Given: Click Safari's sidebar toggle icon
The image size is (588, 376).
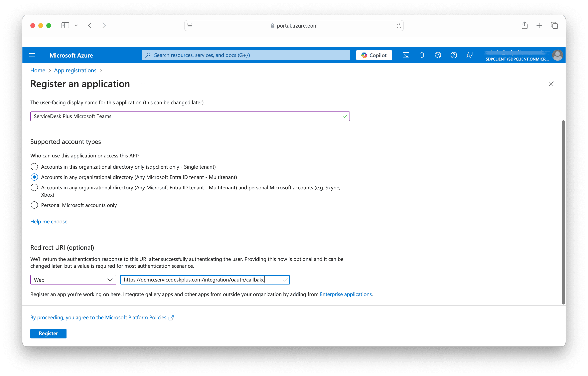Looking at the screenshot, I should pos(65,25).
